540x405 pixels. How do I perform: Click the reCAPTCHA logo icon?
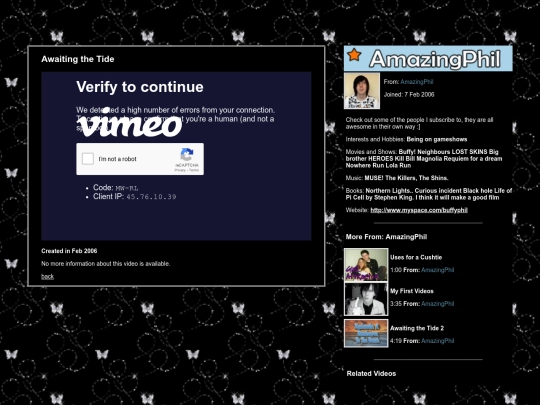pos(187,155)
